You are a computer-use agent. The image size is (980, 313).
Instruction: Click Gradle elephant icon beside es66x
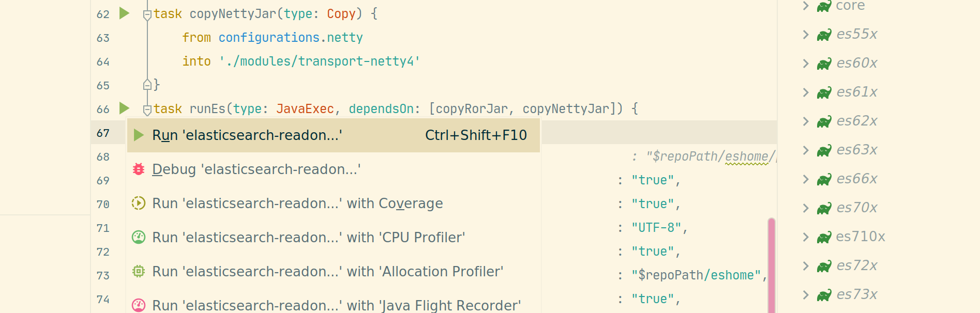click(824, 180)
